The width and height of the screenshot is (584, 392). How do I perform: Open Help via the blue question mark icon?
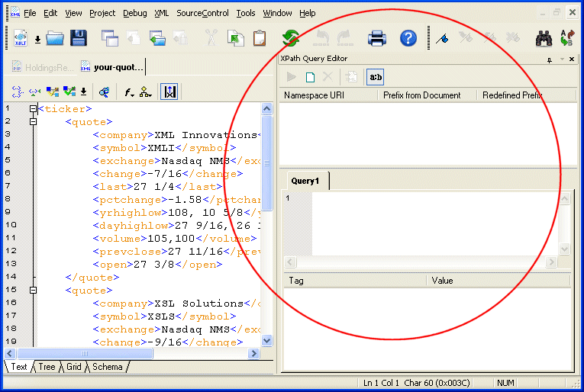tap(408, 38)
